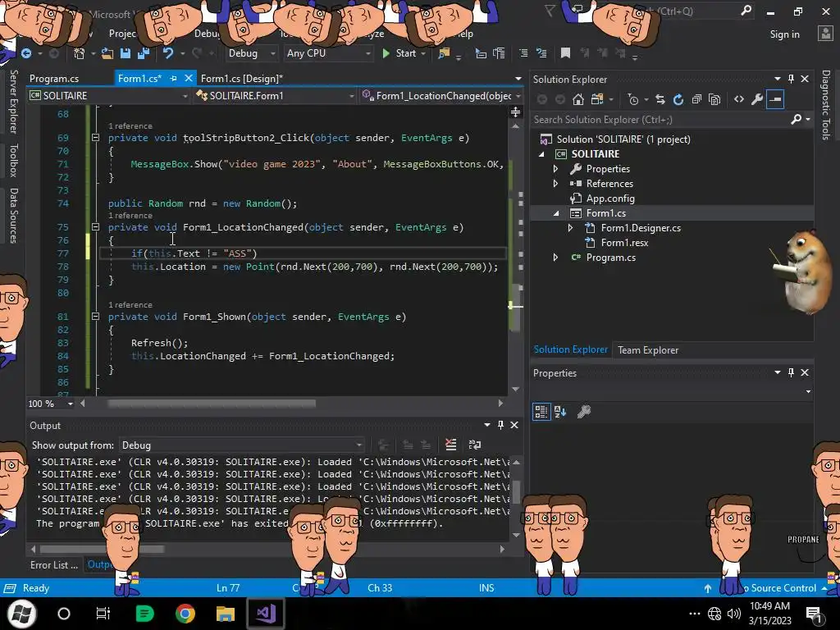
Task: Collapse the SOLITAIRE project node
Action: (x=541, y=153)
